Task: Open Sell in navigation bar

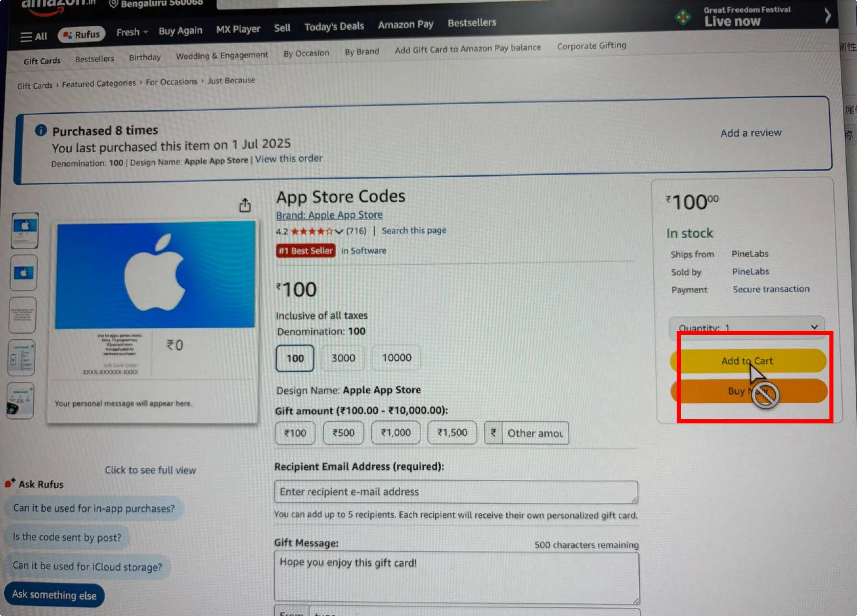Action: coord(282,28)
